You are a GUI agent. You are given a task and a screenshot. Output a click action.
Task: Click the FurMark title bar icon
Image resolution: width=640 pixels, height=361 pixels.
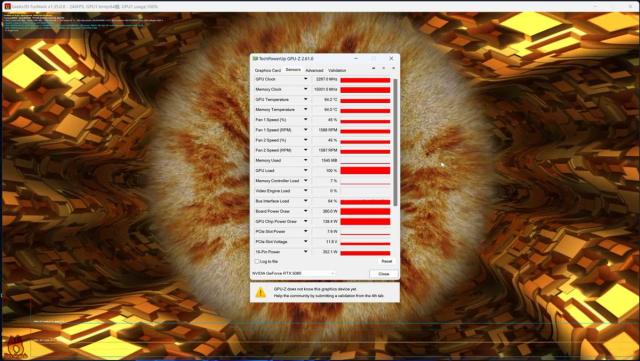(x=7, y=6)
